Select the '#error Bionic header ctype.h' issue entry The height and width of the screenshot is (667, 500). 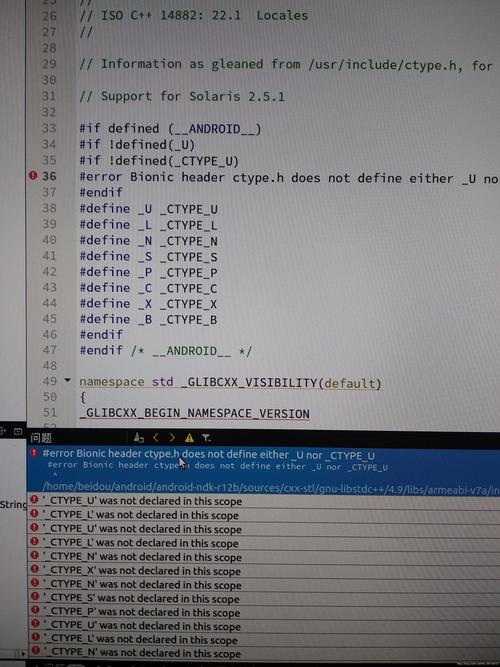[x=263, y=471]
